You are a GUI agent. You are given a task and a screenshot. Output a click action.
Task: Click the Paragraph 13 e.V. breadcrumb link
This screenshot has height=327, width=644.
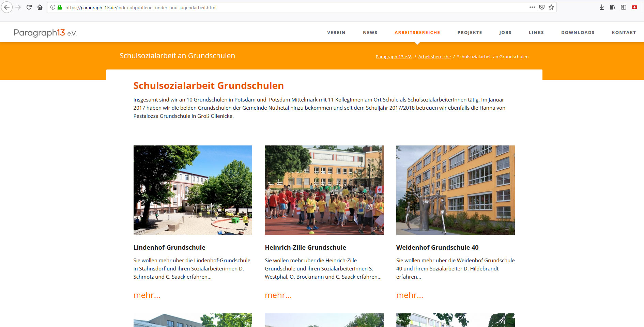(394, 57)
